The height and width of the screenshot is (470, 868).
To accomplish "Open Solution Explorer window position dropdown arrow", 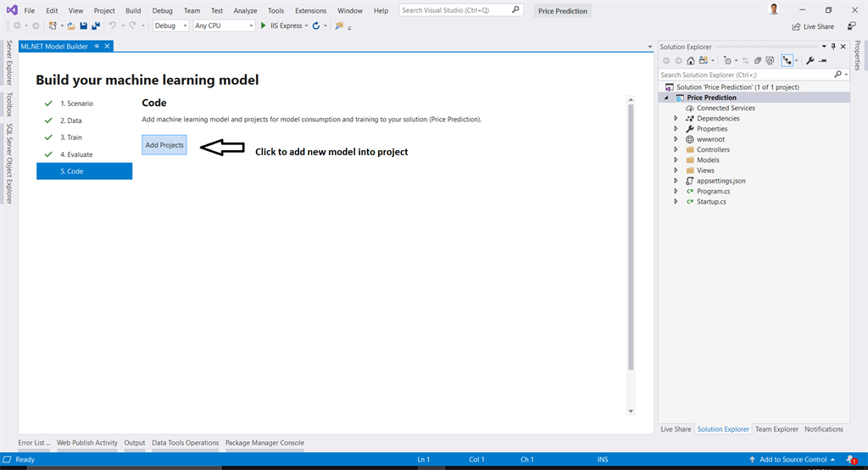I will (x=824, y=47).
